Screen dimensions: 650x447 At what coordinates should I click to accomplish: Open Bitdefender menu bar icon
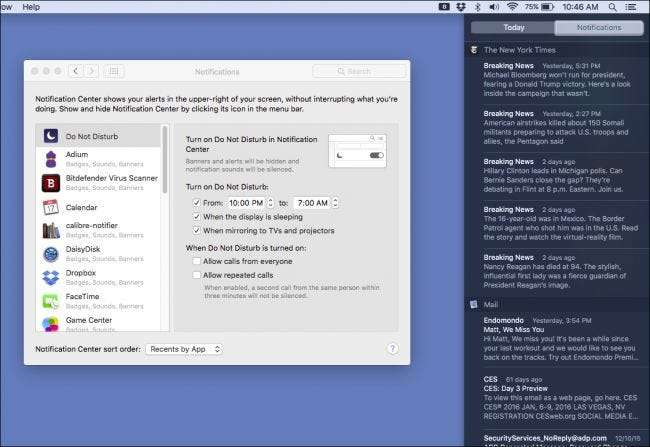coord(444,7)
